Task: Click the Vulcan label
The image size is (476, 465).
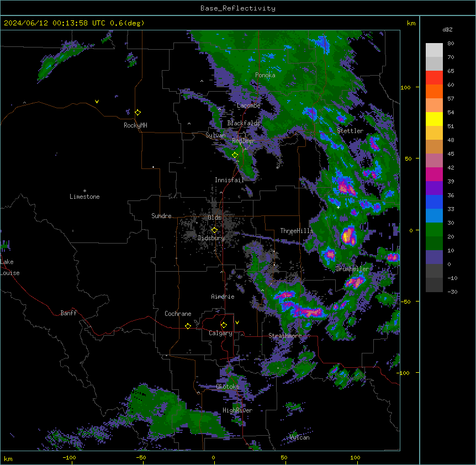Action: tap(300, 437)
